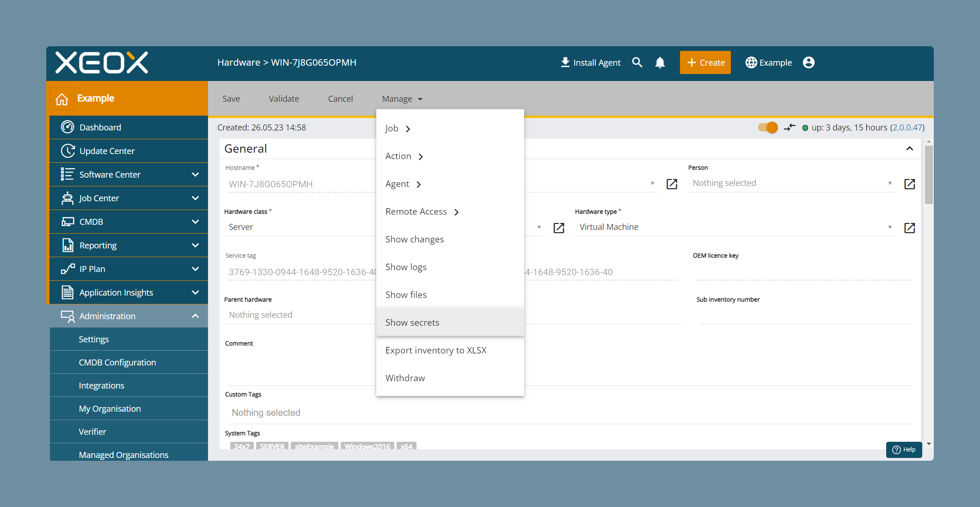Viewport: 980px width, 507px height.
Task: Click the Help button
Action: (x=904, y=450)
